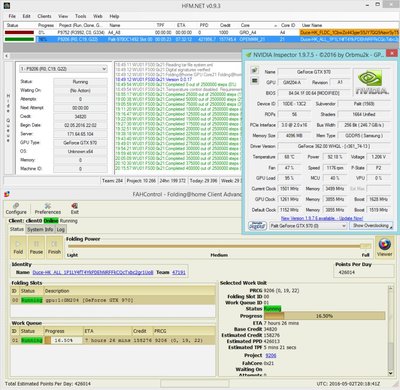Switch to the Status tab in FAHControl
Image resolution: width=400 pixels, height=390 pixels.
(17, 229)
